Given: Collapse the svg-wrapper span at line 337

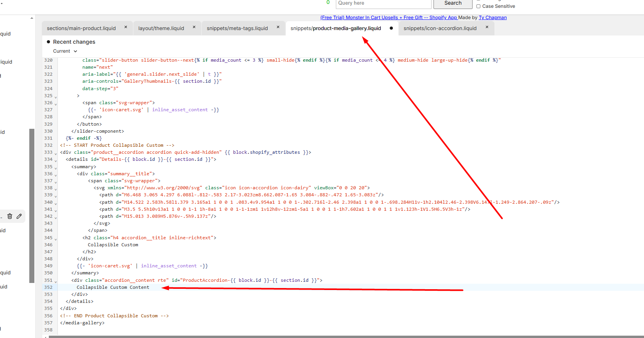Looking at the screenshot, I should coord(55,182).
